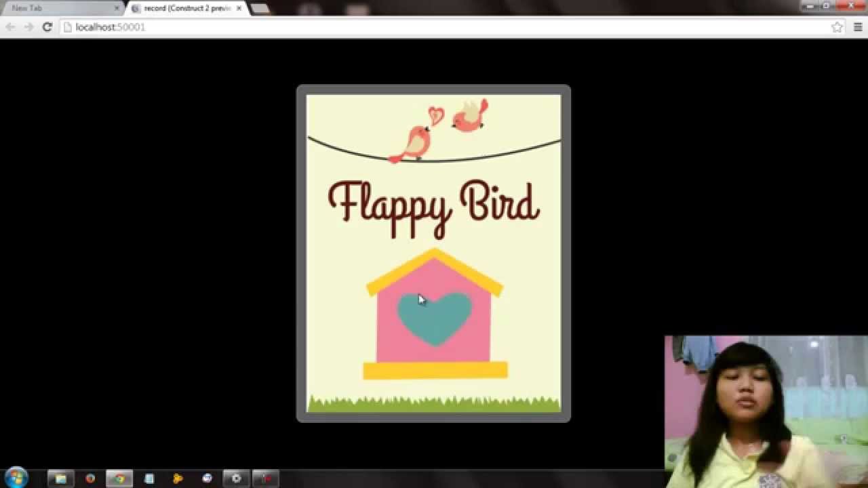The width and height of the screenshot is (868, 488).
Task: Click the round white-blue taskbar icon
Action: pos(207,479)
